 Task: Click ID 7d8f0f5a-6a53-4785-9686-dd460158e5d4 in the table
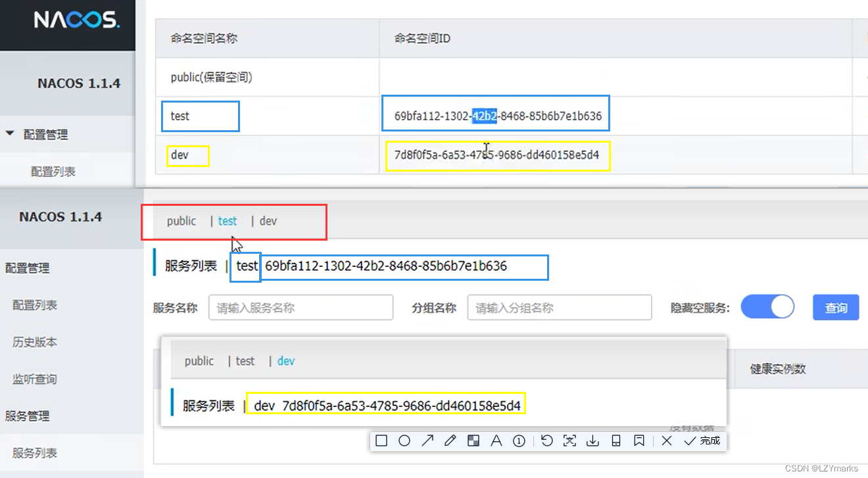(x=496, y=155)
